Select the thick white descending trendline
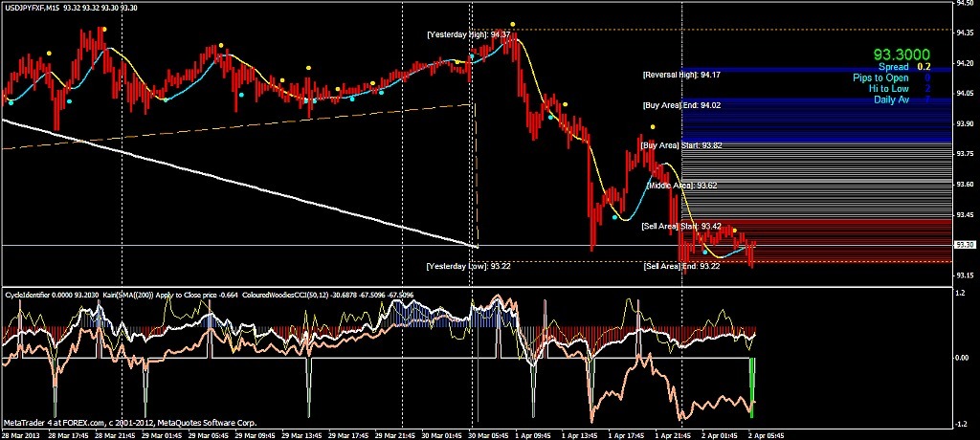The image size is (980, 440). pos(240,183)
